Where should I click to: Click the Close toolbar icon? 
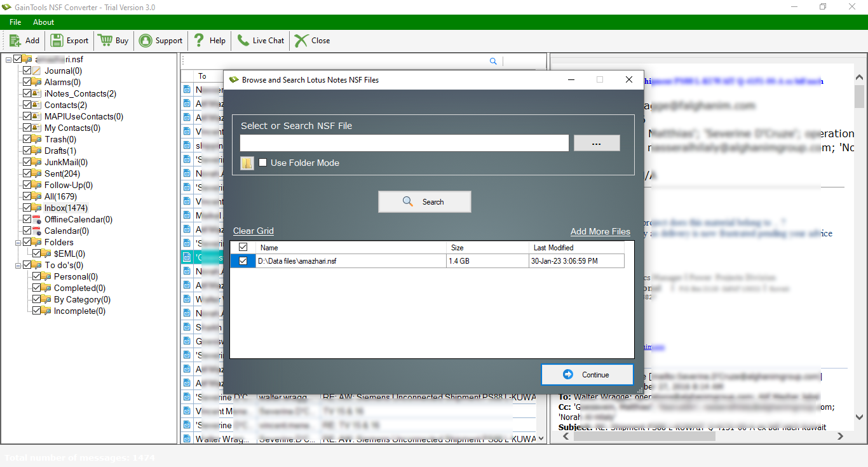(x=301, y=41)
